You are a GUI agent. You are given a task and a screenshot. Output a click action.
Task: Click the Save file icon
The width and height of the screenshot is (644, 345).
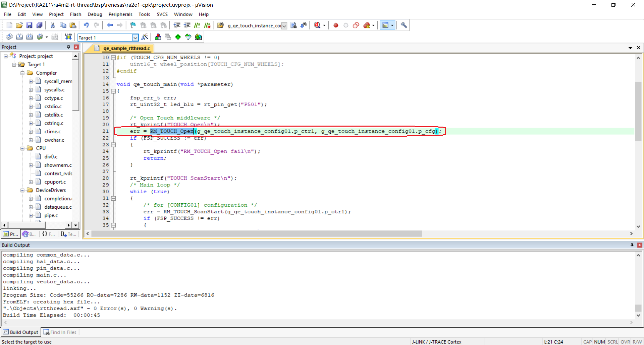pyautogui.click(x=29, y=25)
